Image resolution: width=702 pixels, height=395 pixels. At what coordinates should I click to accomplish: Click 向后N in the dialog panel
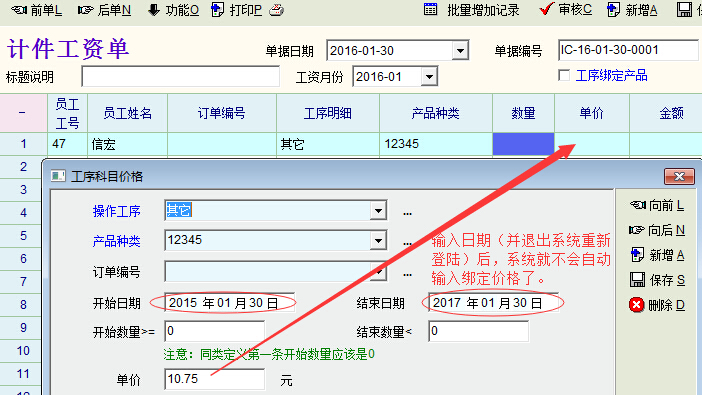(657, 230)
